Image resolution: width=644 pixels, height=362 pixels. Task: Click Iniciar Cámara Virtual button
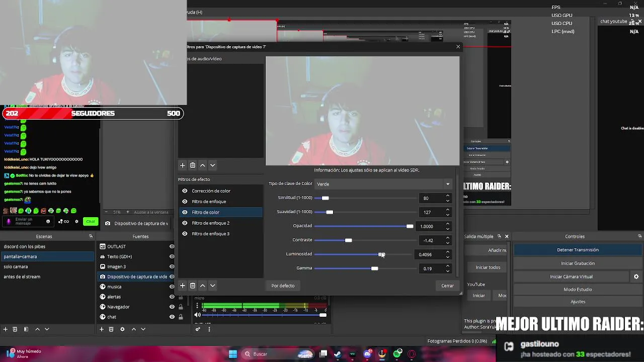pos(571,277)
